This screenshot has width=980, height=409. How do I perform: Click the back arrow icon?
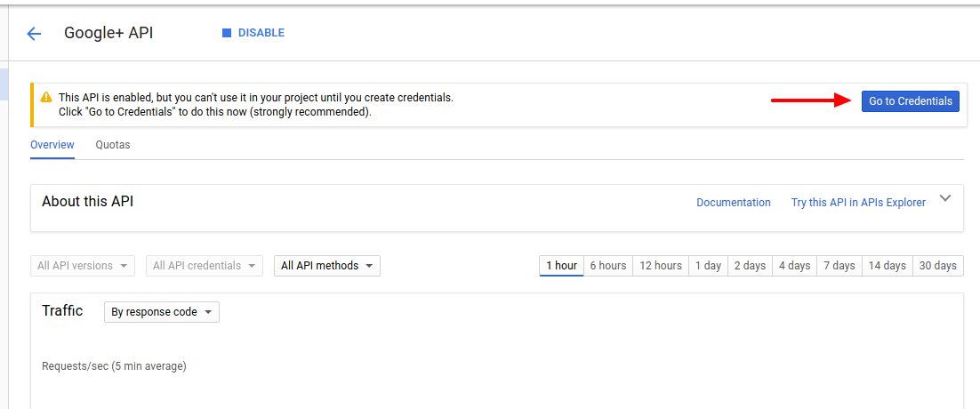[34, 34]
